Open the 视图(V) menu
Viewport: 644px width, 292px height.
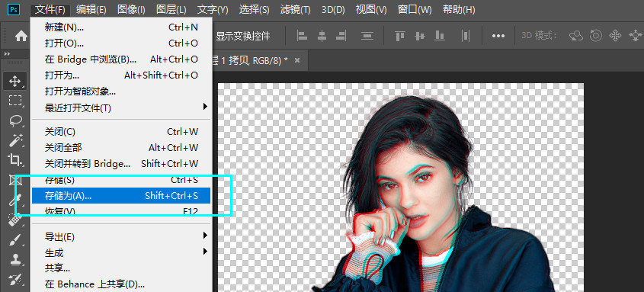click(371, 9)
